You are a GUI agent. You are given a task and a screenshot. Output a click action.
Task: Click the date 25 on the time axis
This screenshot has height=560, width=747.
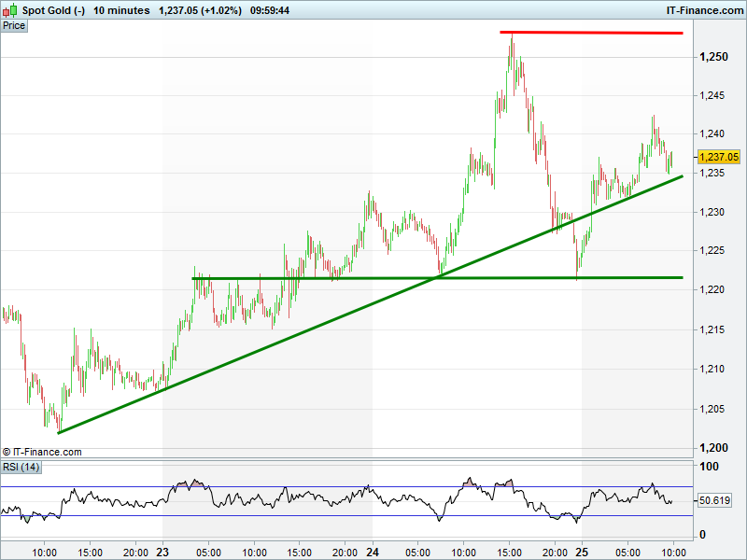point(582,552)
